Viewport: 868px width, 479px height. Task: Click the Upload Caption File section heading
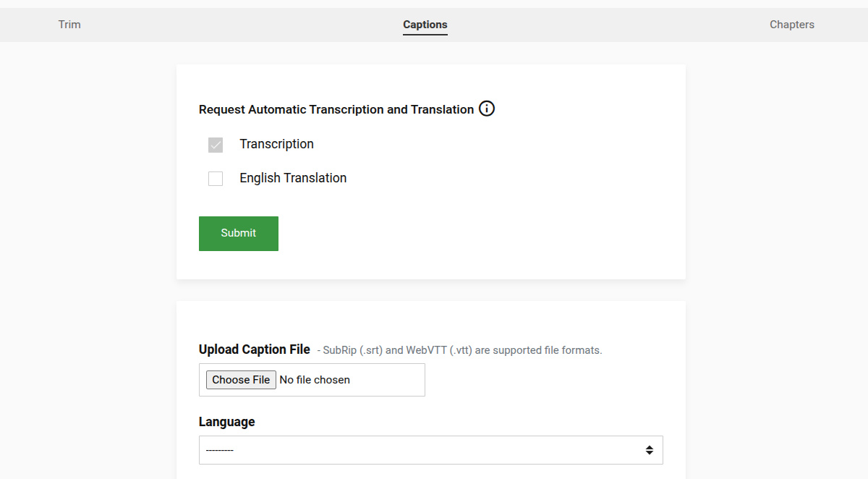255,349
